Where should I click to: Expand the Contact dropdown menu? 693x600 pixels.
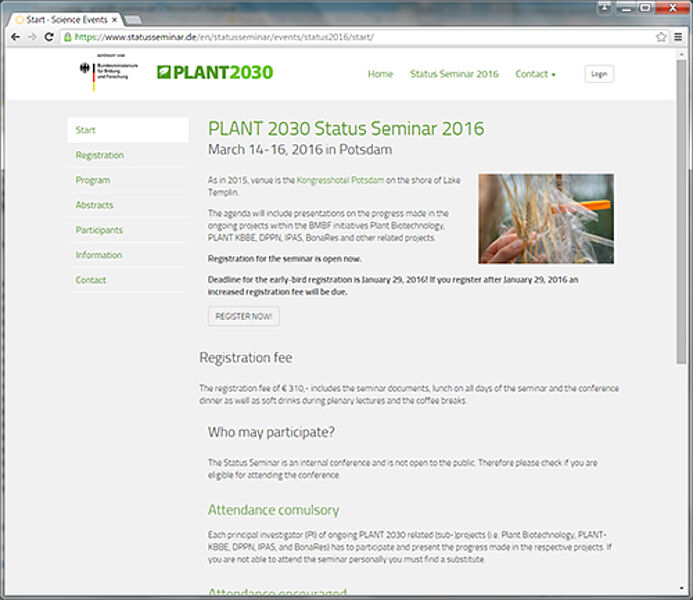tap(535, 74)
